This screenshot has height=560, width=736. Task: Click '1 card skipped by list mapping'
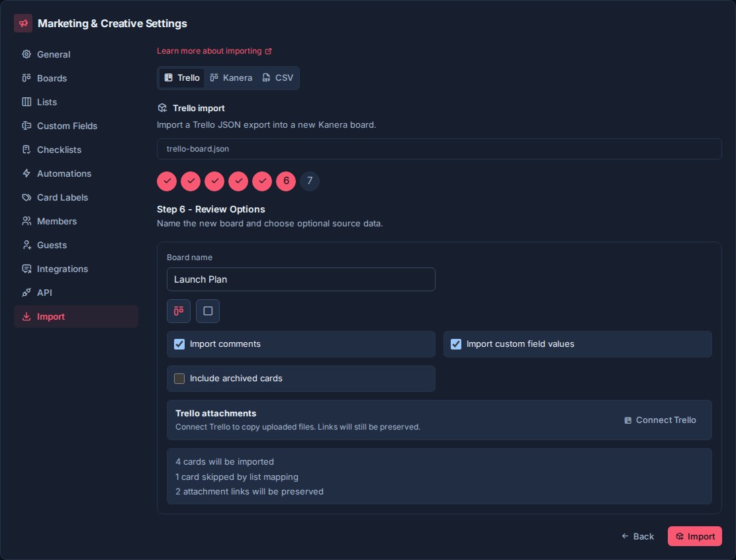pos(236,477)
